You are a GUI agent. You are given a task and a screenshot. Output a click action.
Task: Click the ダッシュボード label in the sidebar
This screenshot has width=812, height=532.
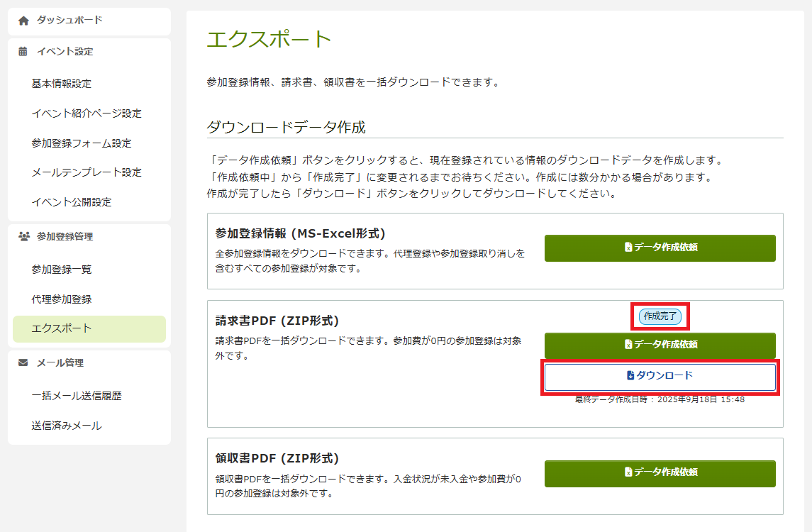coord(69,21)
